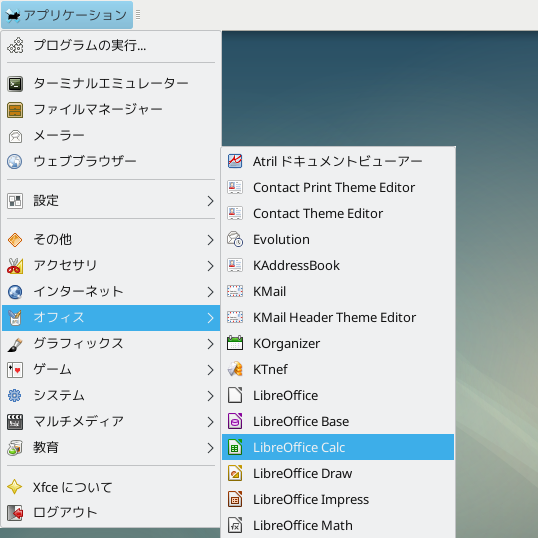Expand the 教育 submenu arrow

pyautogui.click(x=211, y=448)
